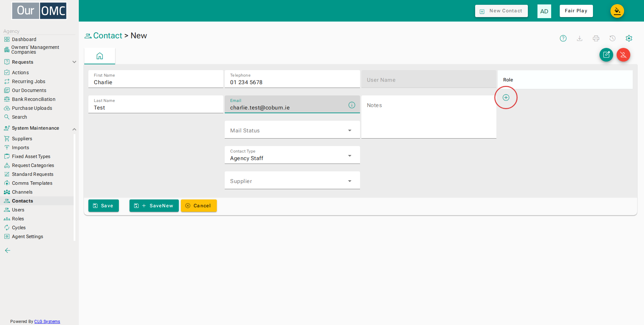
Task: Click the Fair Play button
Action: [576, 11]
